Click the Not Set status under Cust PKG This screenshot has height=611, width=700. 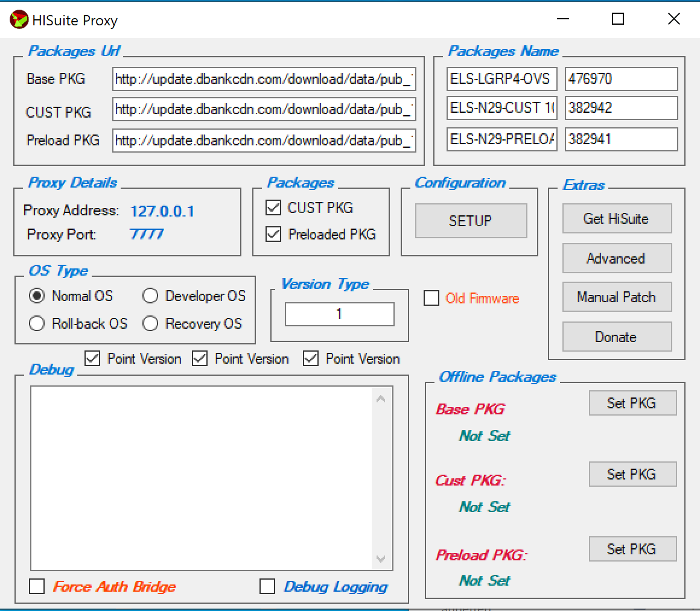[x=485, y=507]
